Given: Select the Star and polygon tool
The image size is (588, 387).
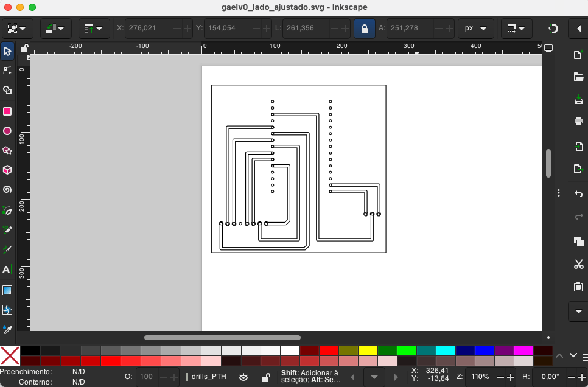Looking at the screenshot, I should (7, 150).
